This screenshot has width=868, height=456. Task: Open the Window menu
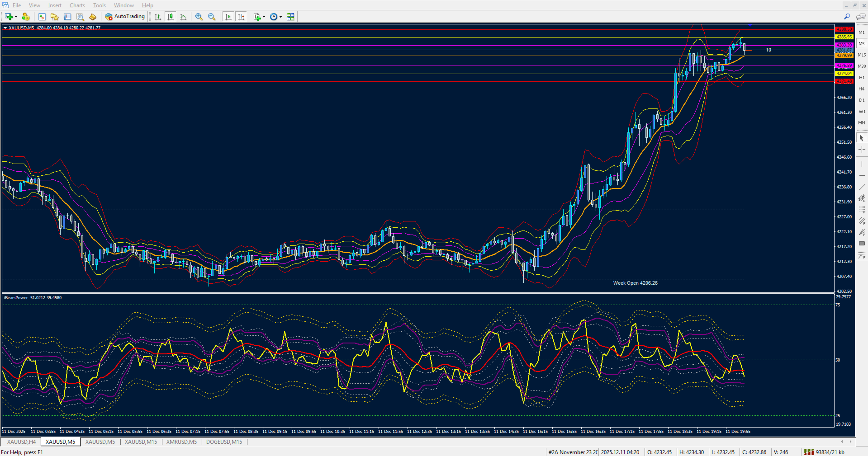[x=123, y=5]
